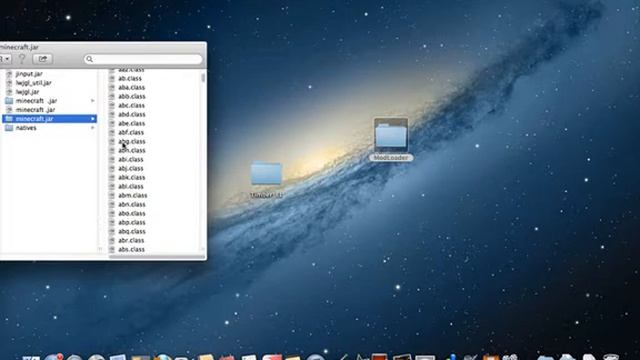Screen dimensions: 640x360
Task: Focus the Finder search field
Action: [x=143, y=59]
